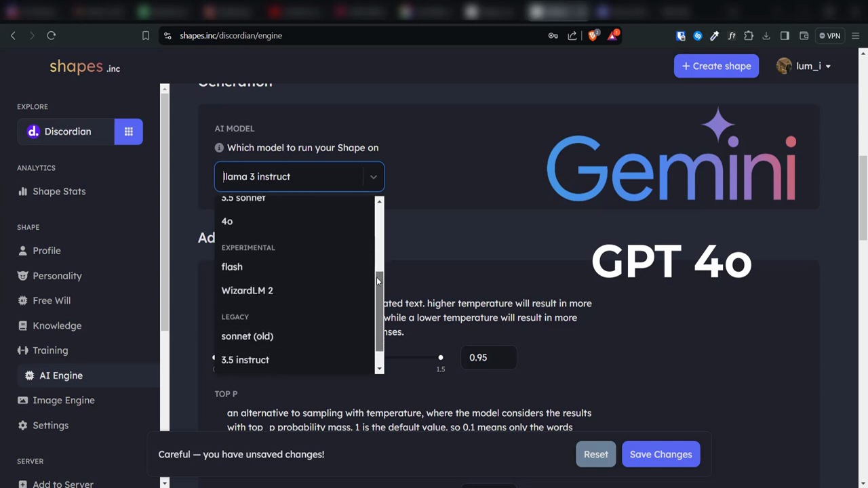This screenshot has width=868, height=488.
Task: Click the lum_i profile avatar
Action: point(784,66)
